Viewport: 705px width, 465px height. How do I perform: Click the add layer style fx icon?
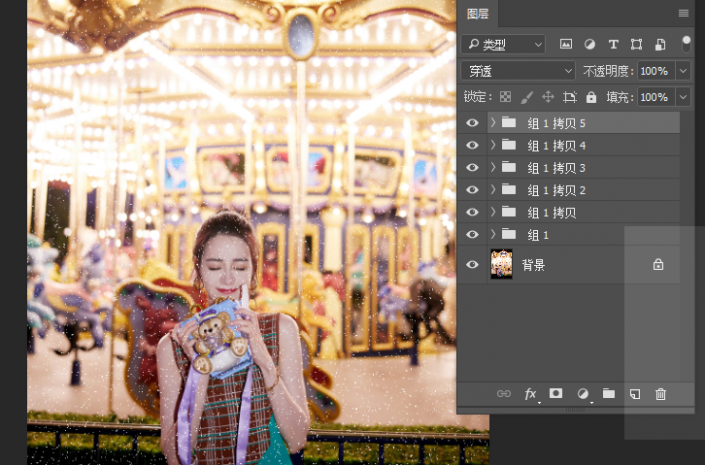coord(531,394)
